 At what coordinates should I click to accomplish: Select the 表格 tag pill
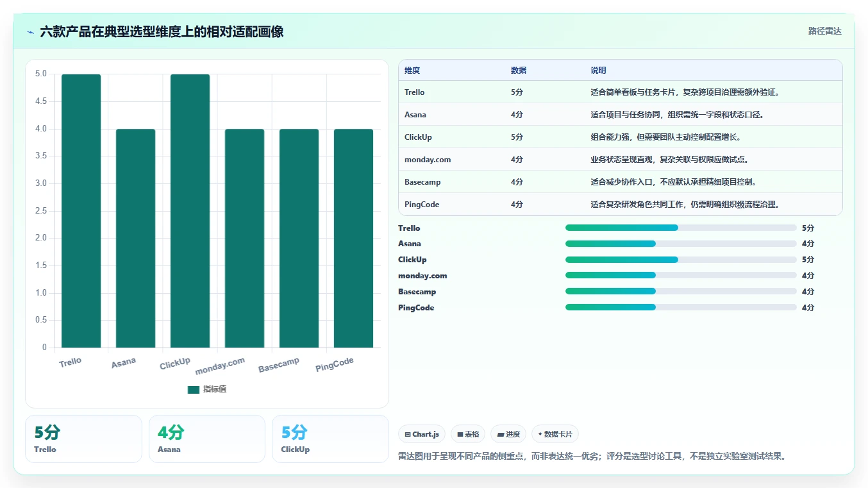[x=468, y=434]
